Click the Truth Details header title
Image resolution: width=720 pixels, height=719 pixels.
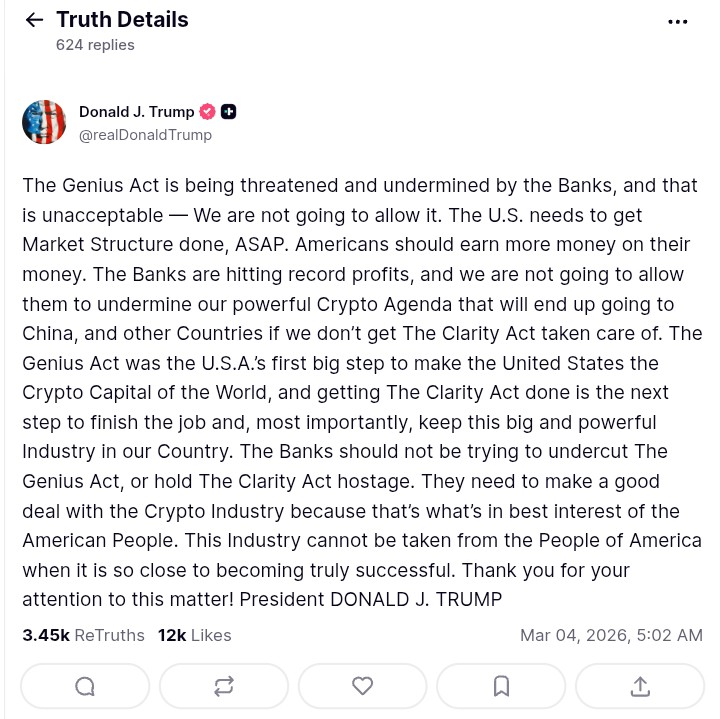pyautogui.click(x=122, y=19)
